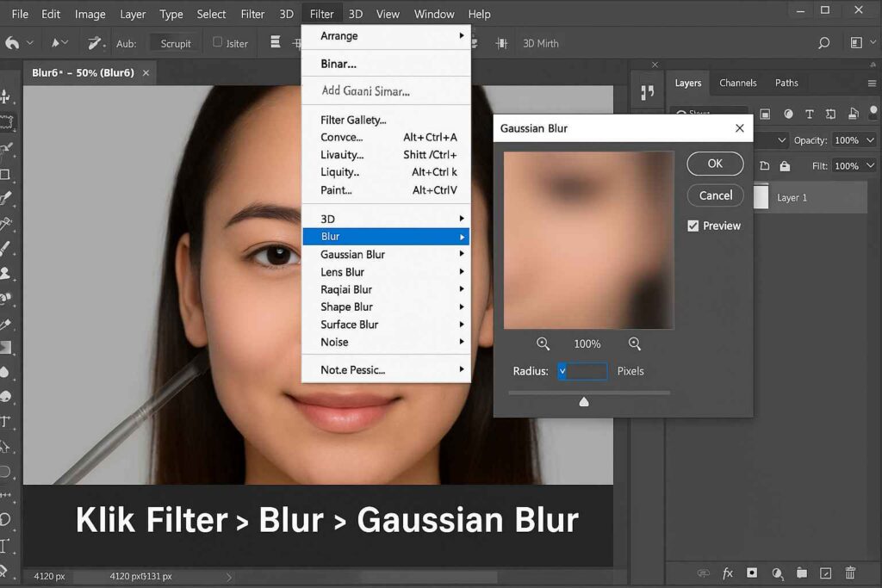882x588 pixels.
Task: Click the undo arrow icon in options bar
Action: point(12,43)
